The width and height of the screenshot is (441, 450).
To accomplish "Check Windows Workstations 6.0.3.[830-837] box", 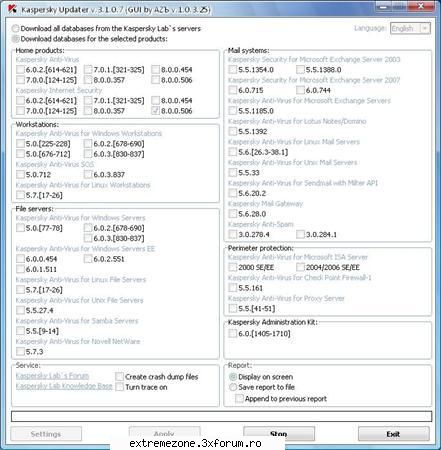I will click(88, 154).
